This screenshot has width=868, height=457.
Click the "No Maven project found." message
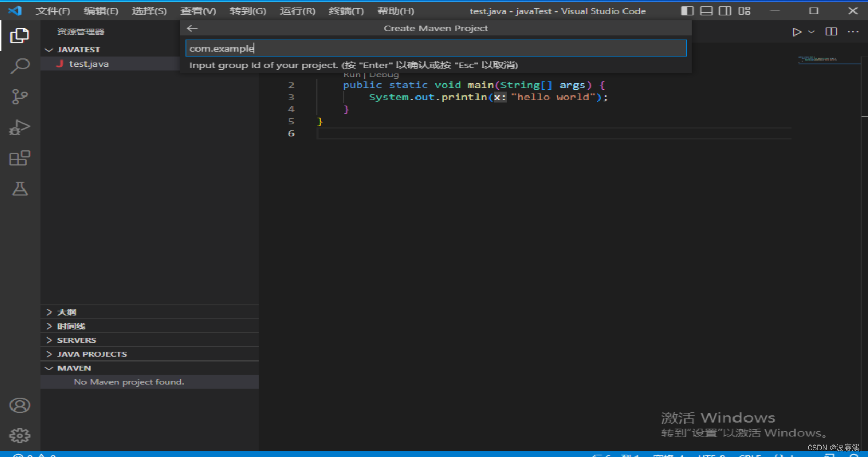click(x=129, y=382)
